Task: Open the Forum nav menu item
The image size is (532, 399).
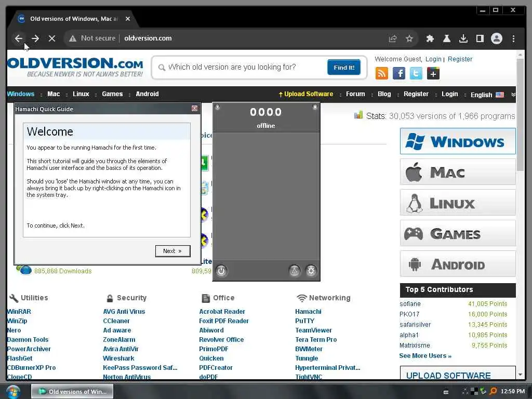Action: click(x=355, y=94)
